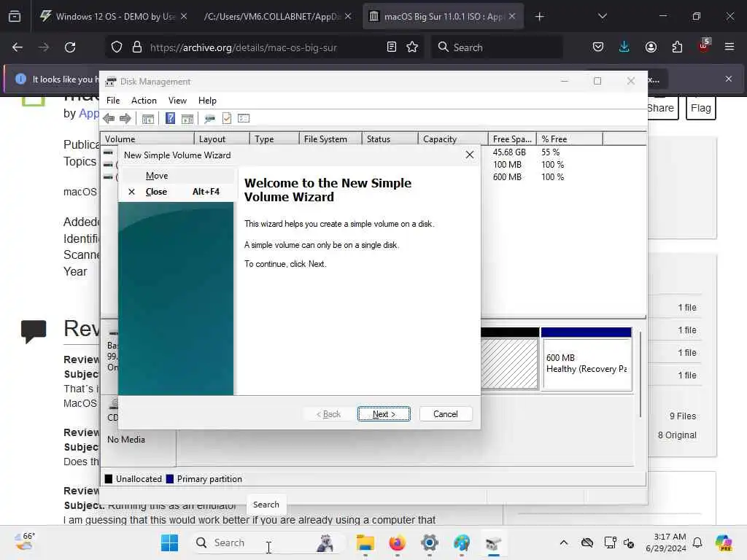Click the Firefox search box
This screenshot has width=747, height=560.
pos(497,47)
